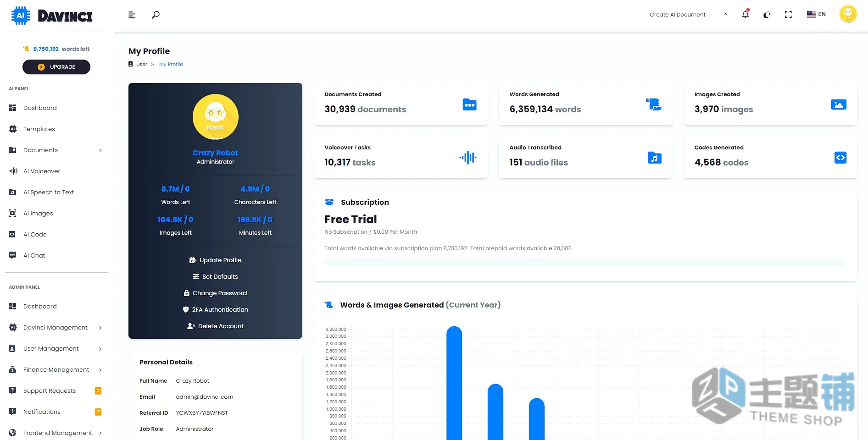Toggle fullscreen mode icon
The image size is (868, 440).
[788, 15]
